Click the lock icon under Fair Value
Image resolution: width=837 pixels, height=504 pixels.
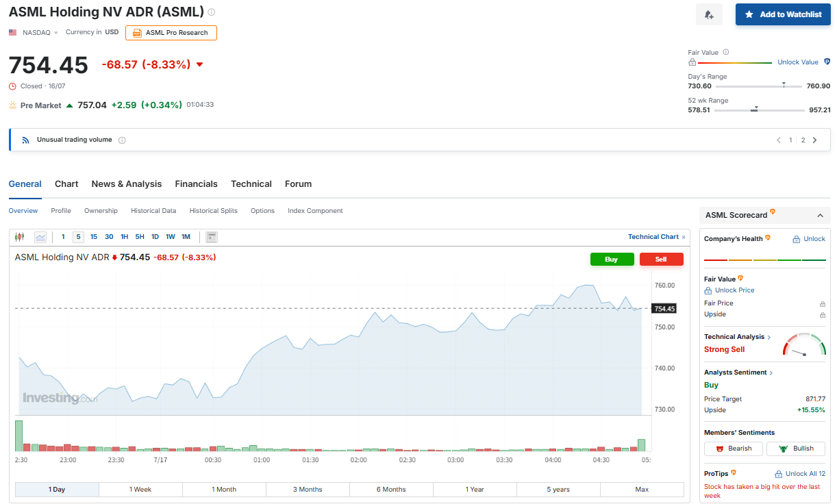click(x=692, y=62)
